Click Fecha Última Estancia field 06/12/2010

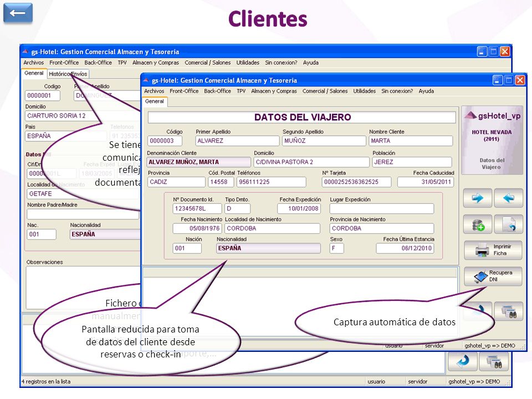point(405,248)
